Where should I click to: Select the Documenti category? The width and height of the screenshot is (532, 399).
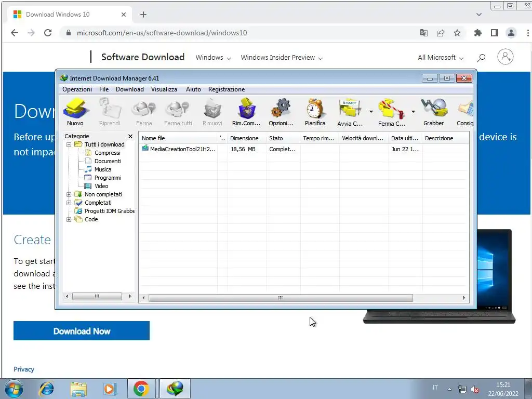click(x=107, y=161)
